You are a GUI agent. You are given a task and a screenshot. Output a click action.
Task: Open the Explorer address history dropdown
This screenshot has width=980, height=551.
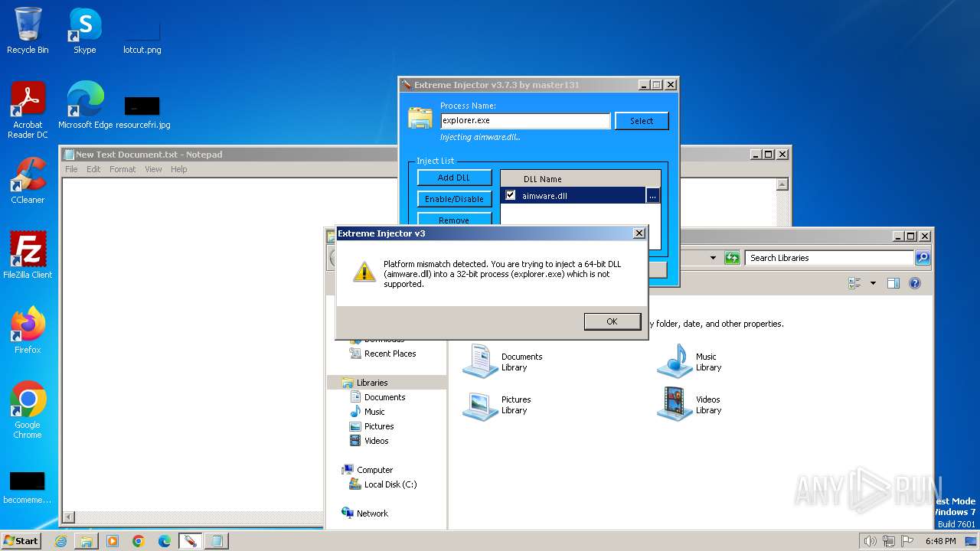point(713,258)
